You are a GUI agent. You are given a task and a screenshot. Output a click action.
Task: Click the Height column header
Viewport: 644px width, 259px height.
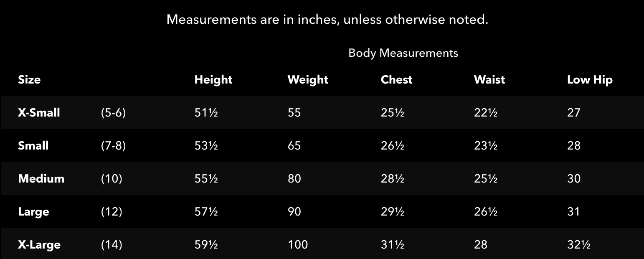pos(213,80)
